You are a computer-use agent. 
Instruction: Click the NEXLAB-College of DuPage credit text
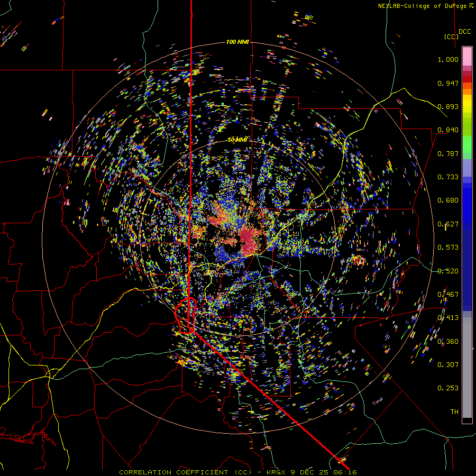[422, 6]
